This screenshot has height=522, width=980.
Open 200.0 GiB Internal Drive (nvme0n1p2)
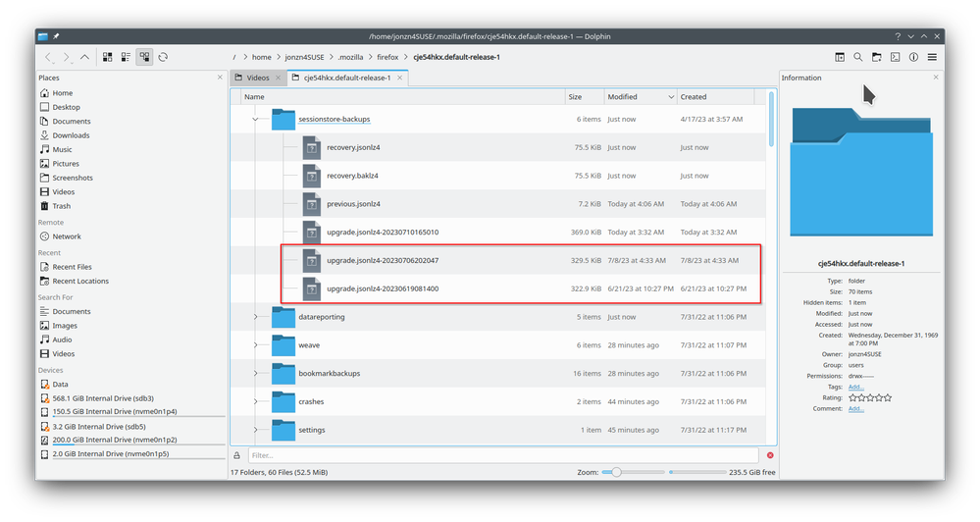click(x=115, y=440)
